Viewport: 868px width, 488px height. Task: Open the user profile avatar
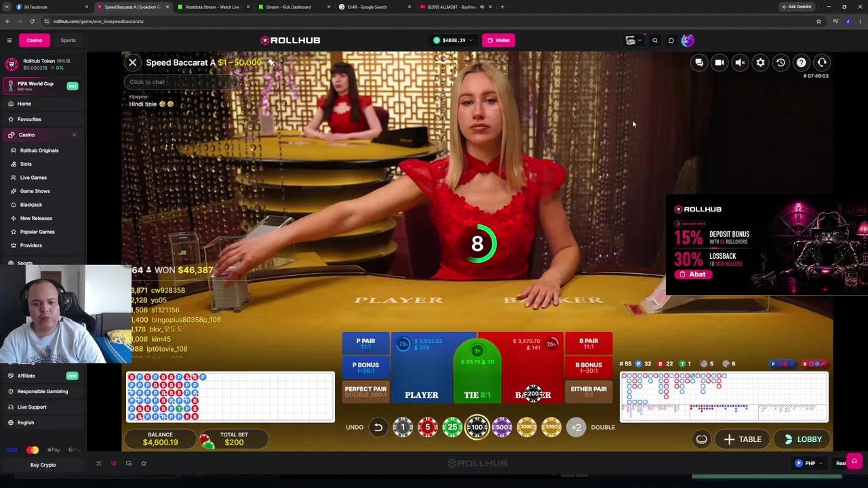[688, 41]
